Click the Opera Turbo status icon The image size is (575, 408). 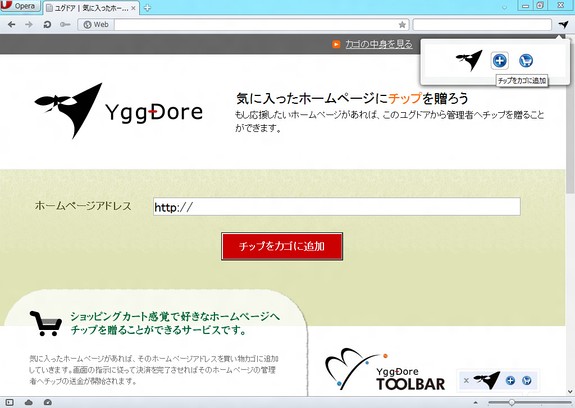[48, 402]
